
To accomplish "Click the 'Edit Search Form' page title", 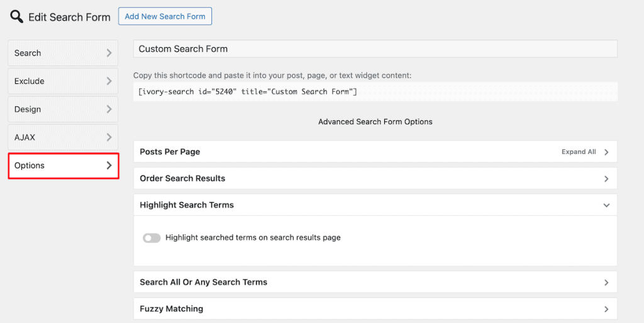I will click(69, 17).
